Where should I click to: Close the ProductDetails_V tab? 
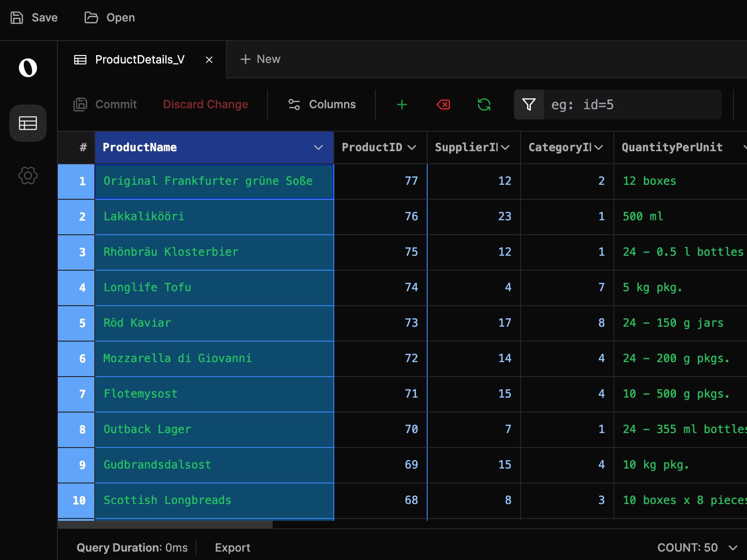click(x=209, y=60)
